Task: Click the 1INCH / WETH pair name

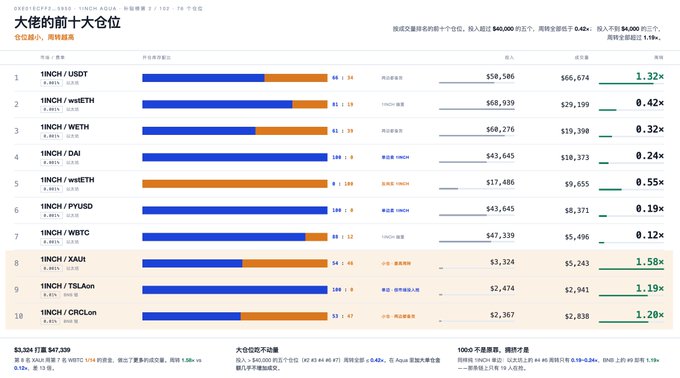Action: [65, 127]
